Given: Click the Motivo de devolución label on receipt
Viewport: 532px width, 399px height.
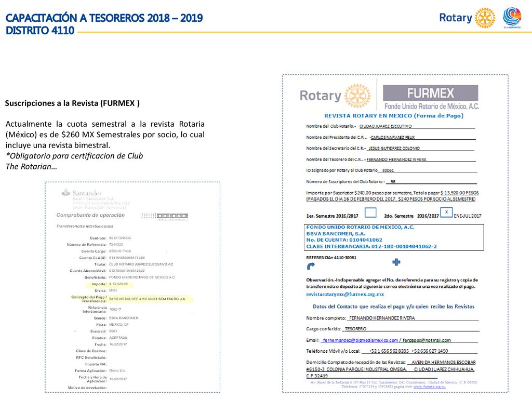Looking at the screenshot, I should (87, 388).
